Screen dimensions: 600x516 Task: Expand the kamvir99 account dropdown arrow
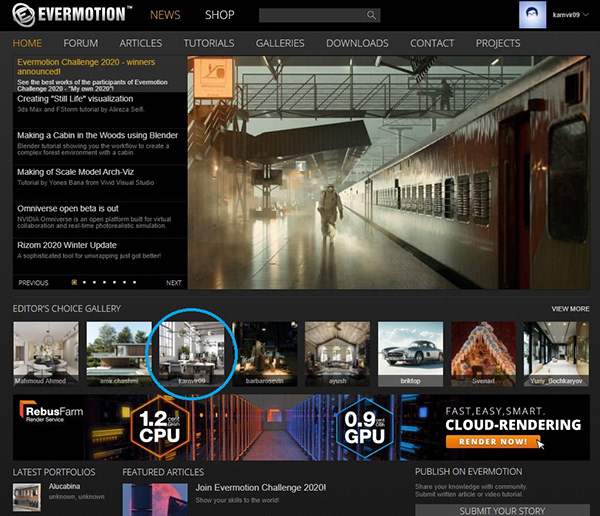587,16
